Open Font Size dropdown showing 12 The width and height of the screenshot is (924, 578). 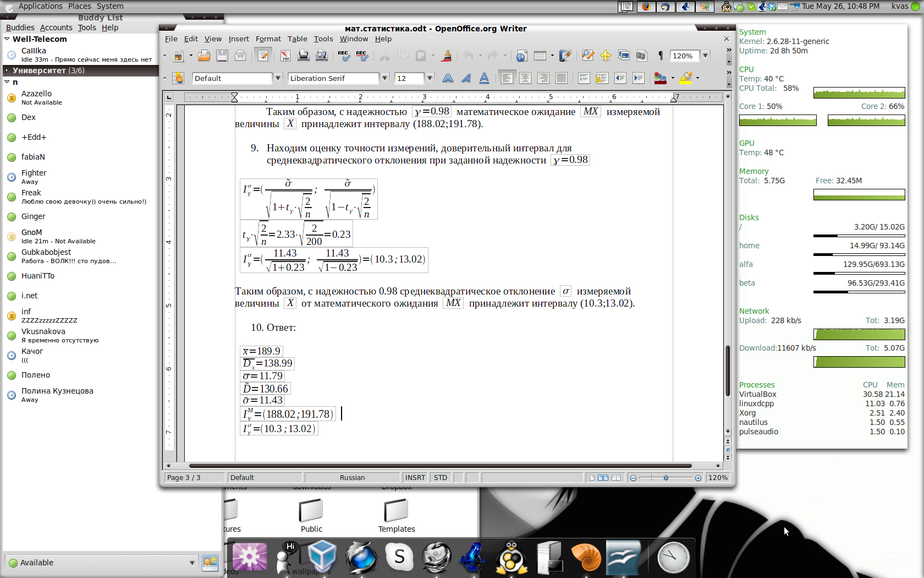(430, 78)
